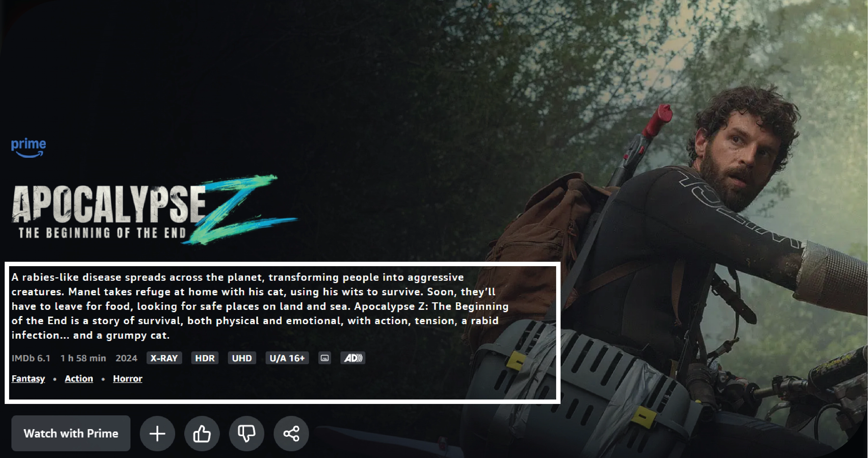
Task: Select the Audio Description AD icon
Action: click(x=352, y=358)
